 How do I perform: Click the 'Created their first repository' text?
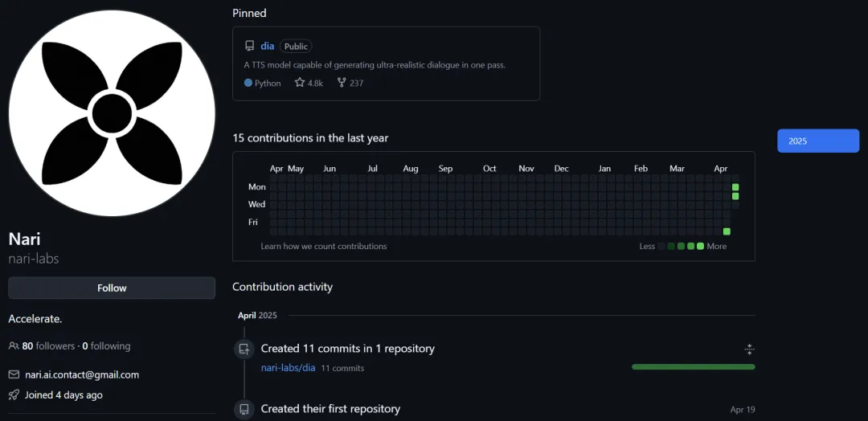click(x=330, y=409)
